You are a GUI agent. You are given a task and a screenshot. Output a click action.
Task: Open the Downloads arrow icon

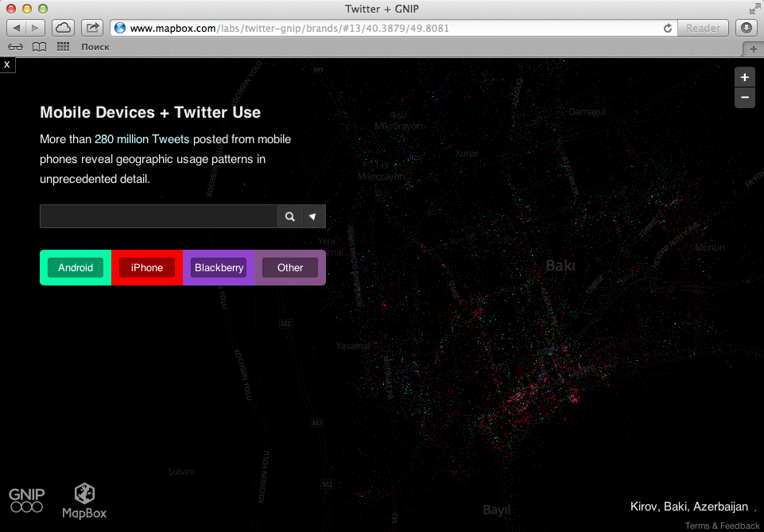746,28
